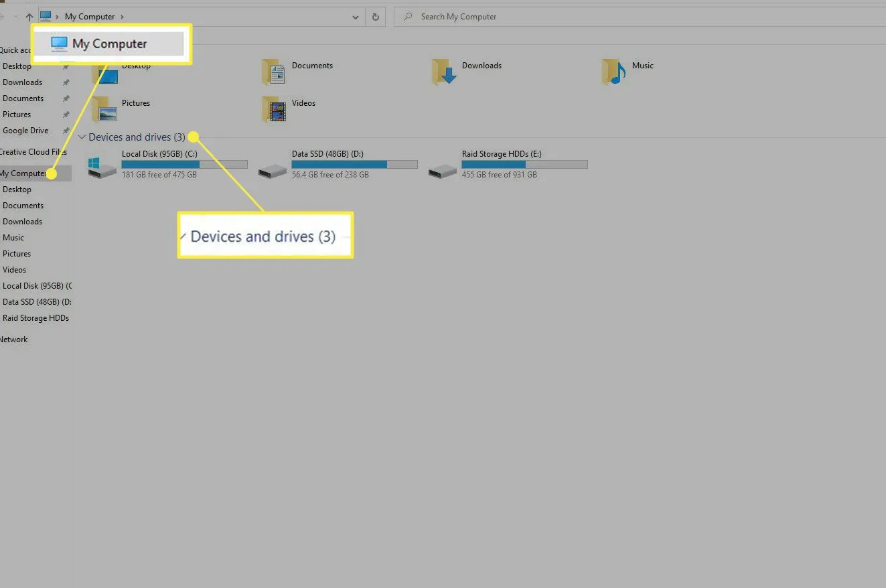886x588 pixels.
Task: Collapse the Devices and drives section
Action: click(x=82, y=137)
